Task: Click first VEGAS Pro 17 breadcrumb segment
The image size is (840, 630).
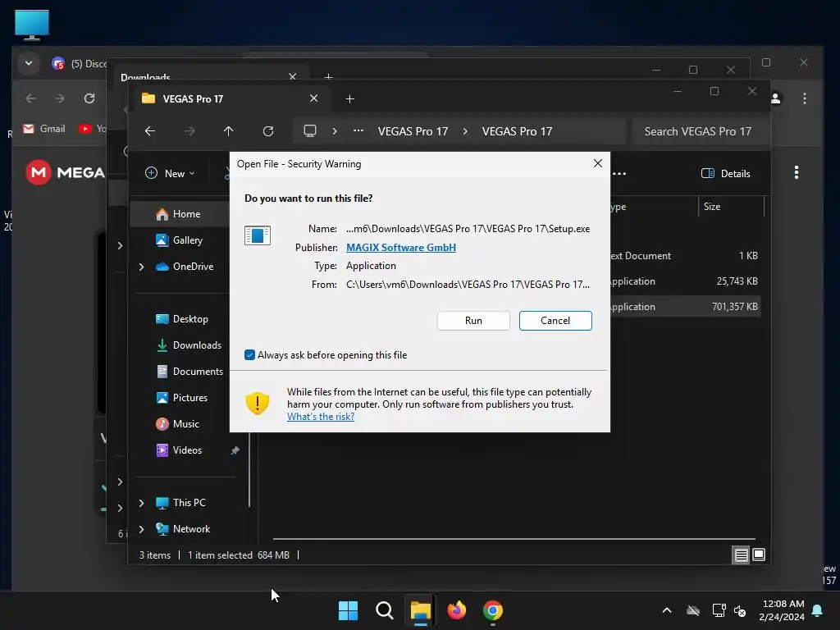Action: [x=413, y=131]
